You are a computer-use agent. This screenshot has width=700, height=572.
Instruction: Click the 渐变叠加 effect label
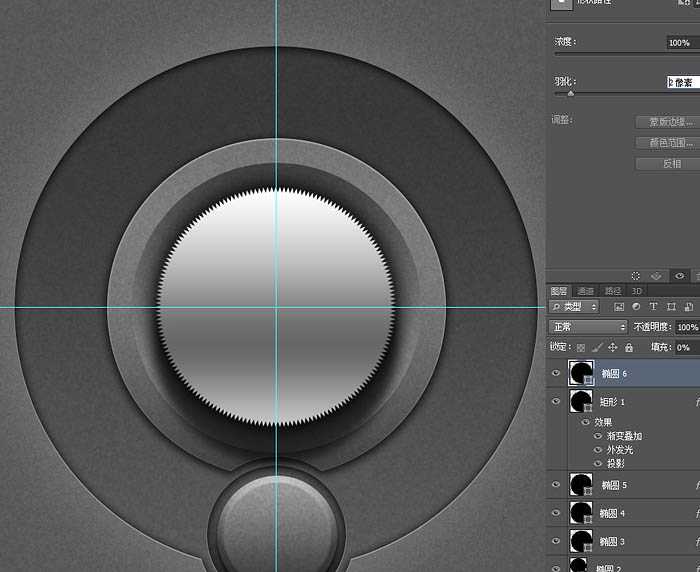624,436
